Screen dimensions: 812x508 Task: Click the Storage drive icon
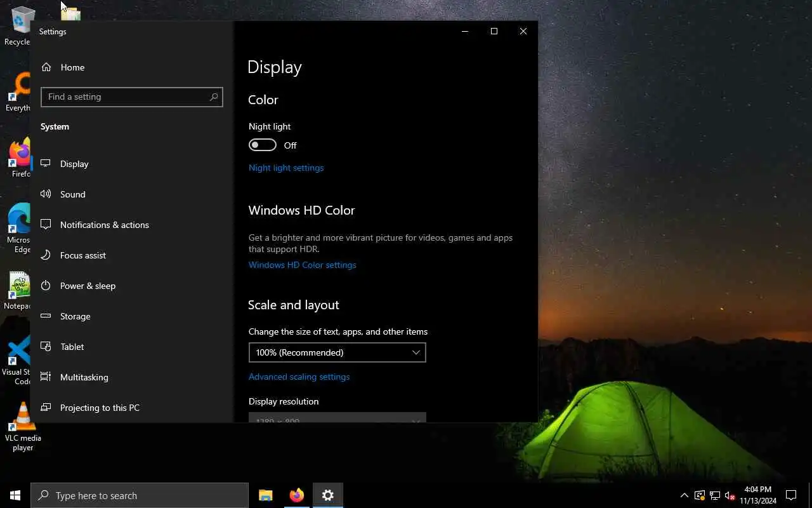click(x=46, y=316)
